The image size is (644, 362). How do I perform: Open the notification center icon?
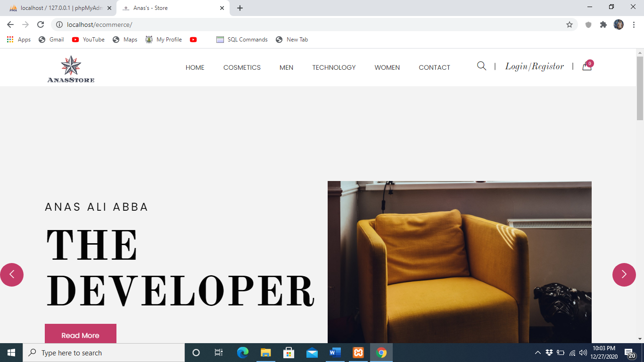click(x=630, y=353)
